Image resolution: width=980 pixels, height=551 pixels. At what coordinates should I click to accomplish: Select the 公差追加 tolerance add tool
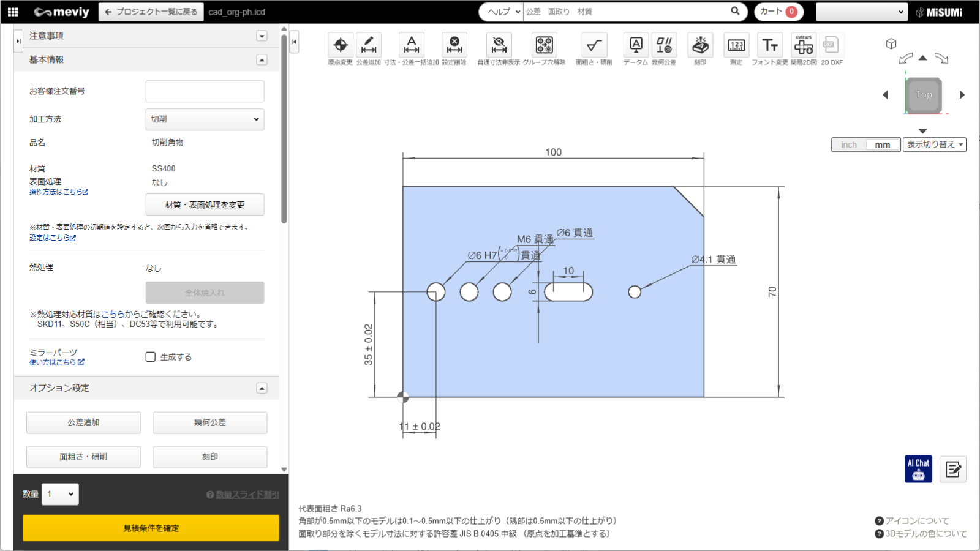tap(369, 45)
